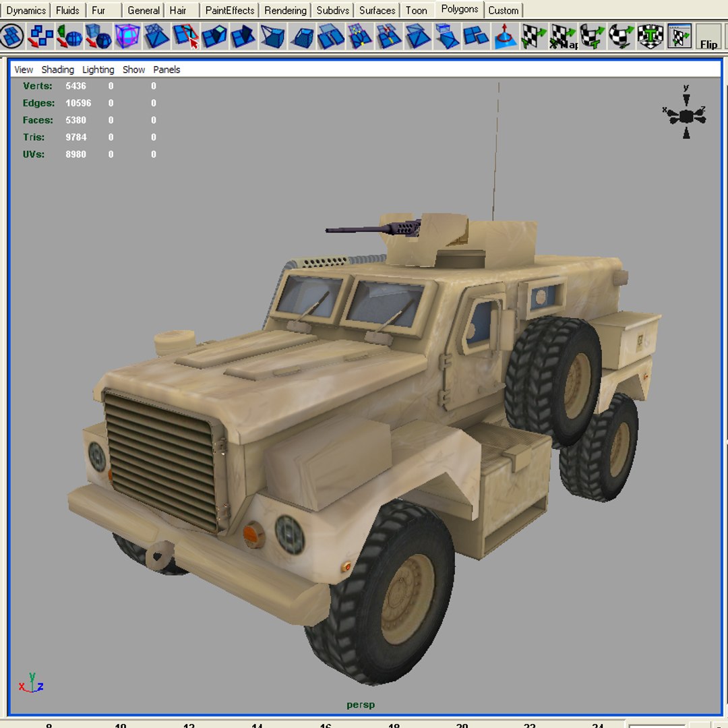Click the persp camera label
This screenshot has height=728, width=728.
pos(361,705)
